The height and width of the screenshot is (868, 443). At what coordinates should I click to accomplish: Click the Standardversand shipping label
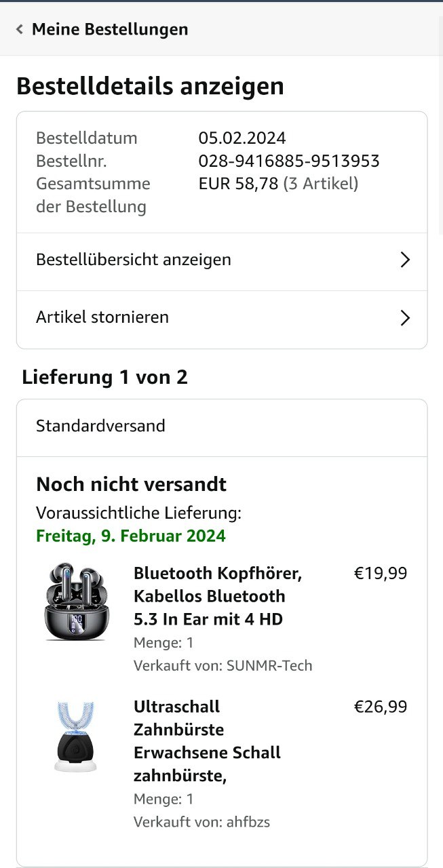100,427
